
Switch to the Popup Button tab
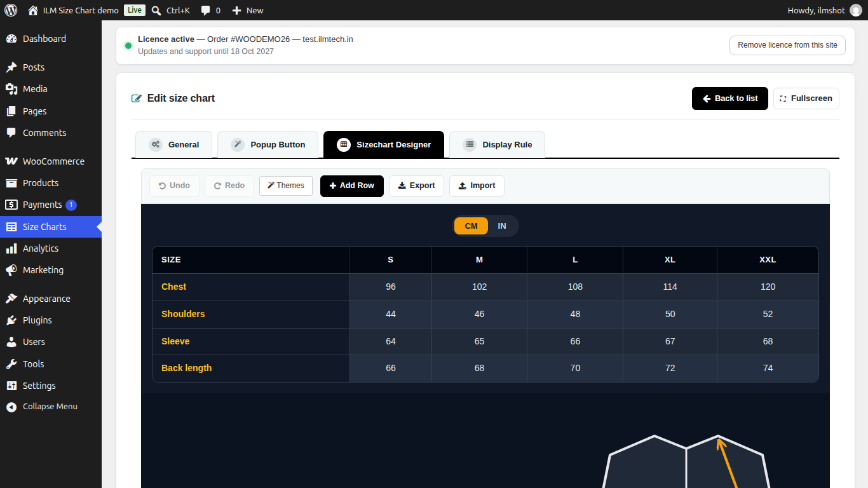click(268, 144)
